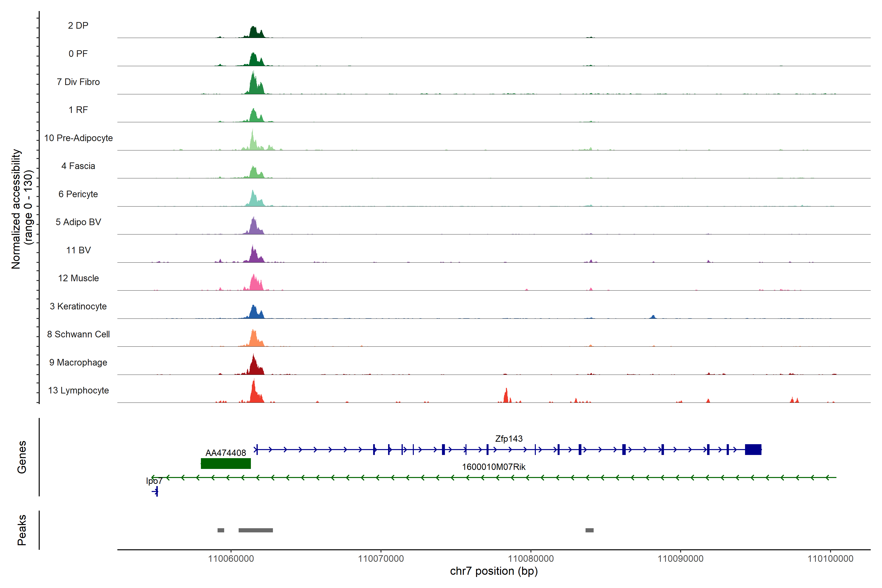Image resolution: width=882 pixels, height=588 pixels.
Task: Click the 110070000 axis tick label
Action: pos(381,559)
